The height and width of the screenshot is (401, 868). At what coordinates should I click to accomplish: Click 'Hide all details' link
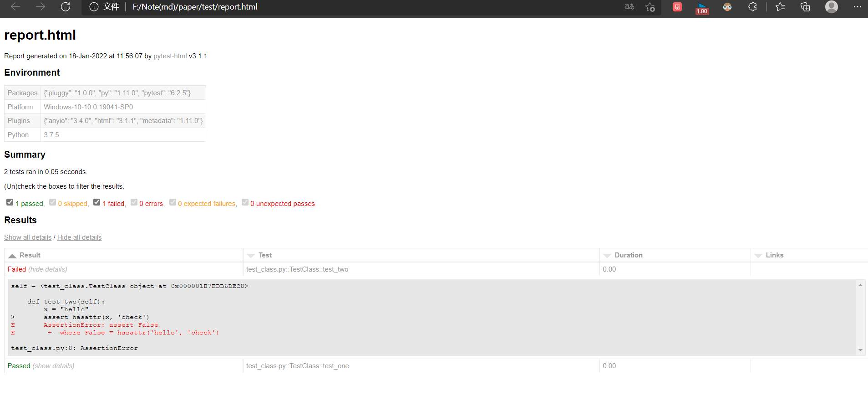[x=79, y=237]
